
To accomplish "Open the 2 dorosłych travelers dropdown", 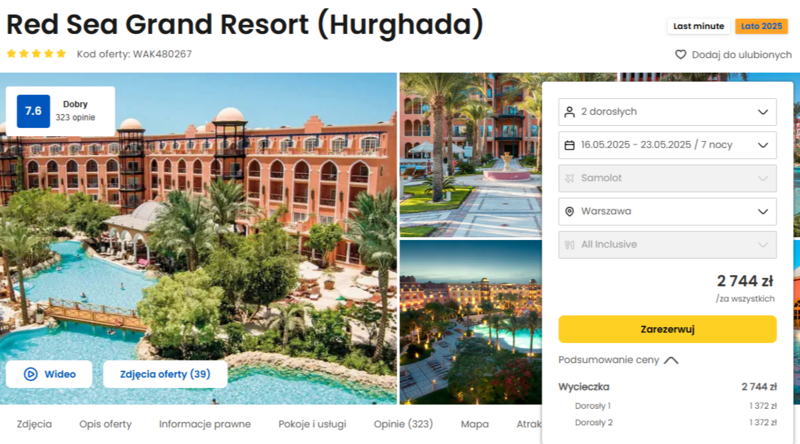I will tap(667, 112).
